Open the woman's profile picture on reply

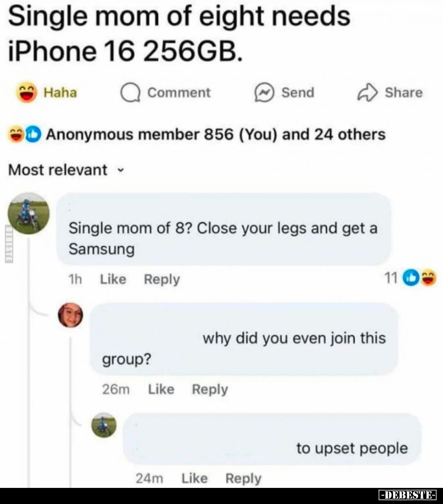coord(70,315)
